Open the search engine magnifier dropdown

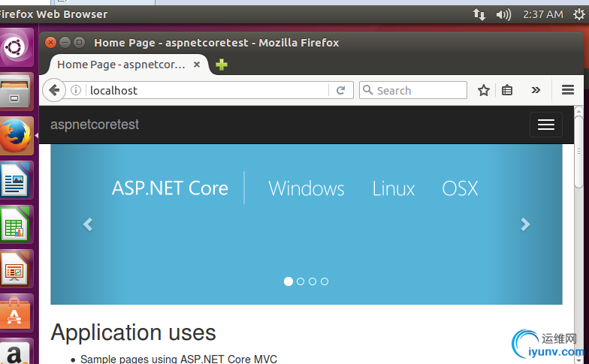(x=368, y=90)
